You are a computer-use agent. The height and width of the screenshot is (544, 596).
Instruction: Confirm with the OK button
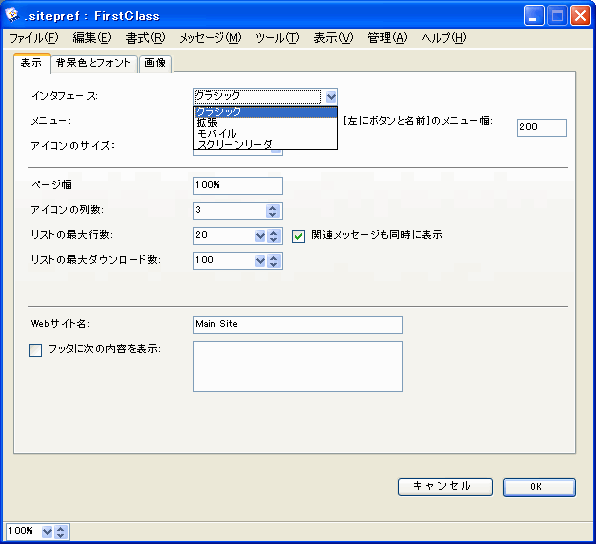[x=539, y=487]
